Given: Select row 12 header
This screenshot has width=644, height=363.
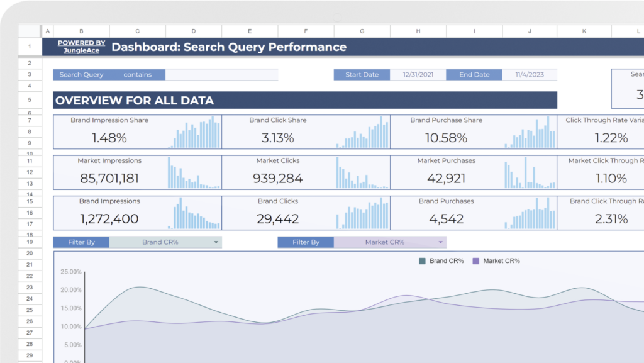Looking at the screenshot, I should tap(30, 172).
